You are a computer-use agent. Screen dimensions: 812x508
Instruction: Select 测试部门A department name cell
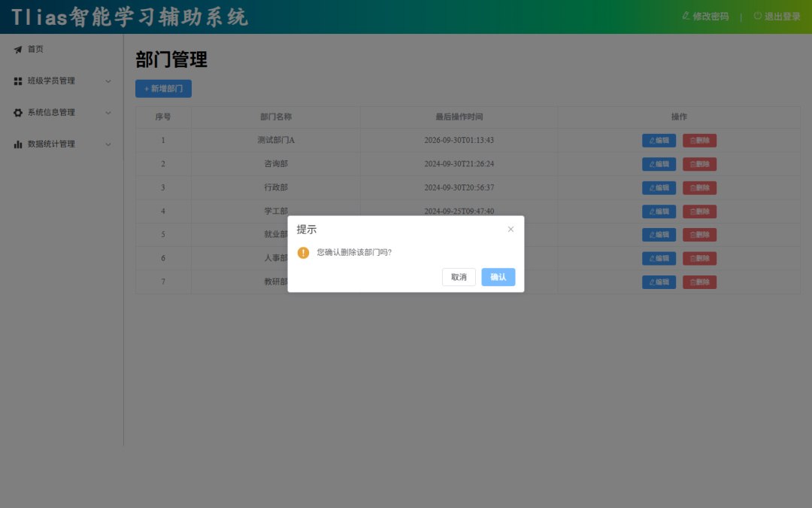point(276,141)
